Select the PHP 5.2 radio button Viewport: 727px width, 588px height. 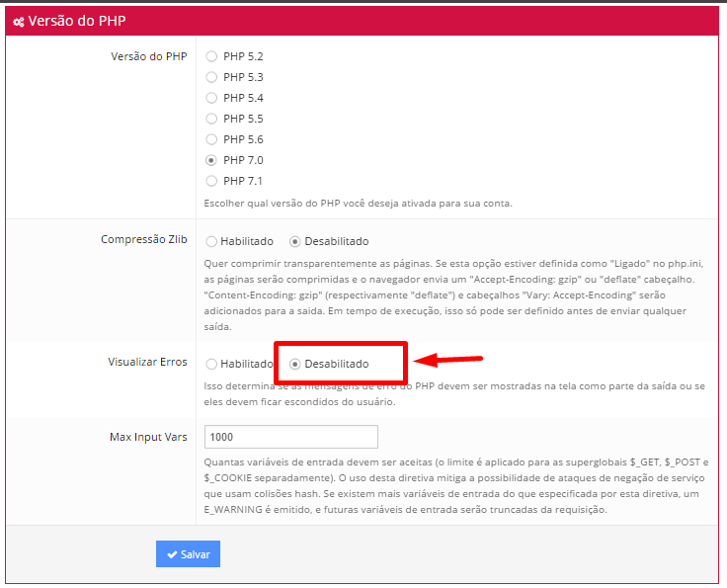coord(211,56)
